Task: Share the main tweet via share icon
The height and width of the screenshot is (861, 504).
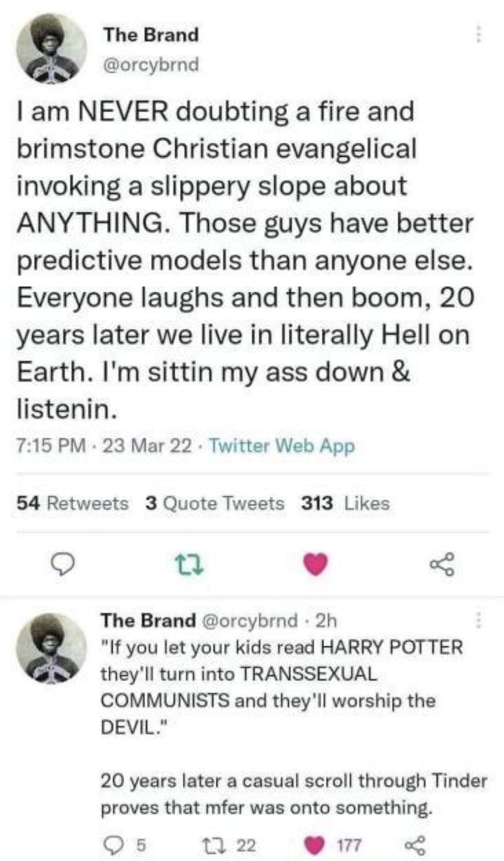Action: (441, 564)
